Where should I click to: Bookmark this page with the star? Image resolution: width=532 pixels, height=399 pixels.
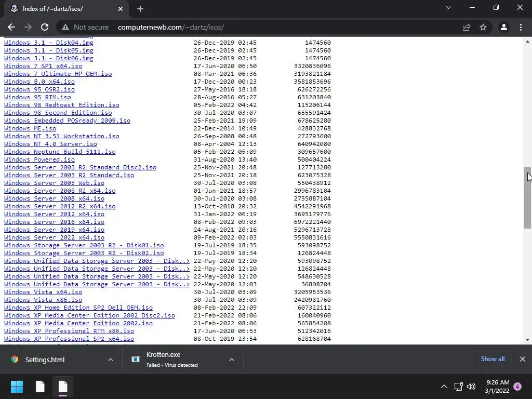(x=483, y=27)
